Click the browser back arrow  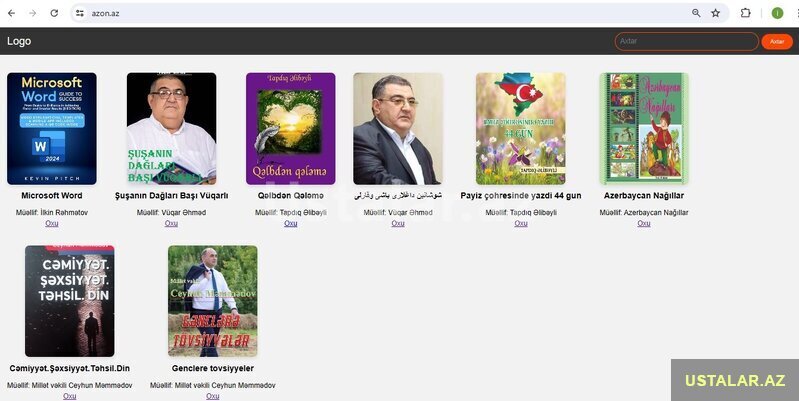click(x=11, y=13)
